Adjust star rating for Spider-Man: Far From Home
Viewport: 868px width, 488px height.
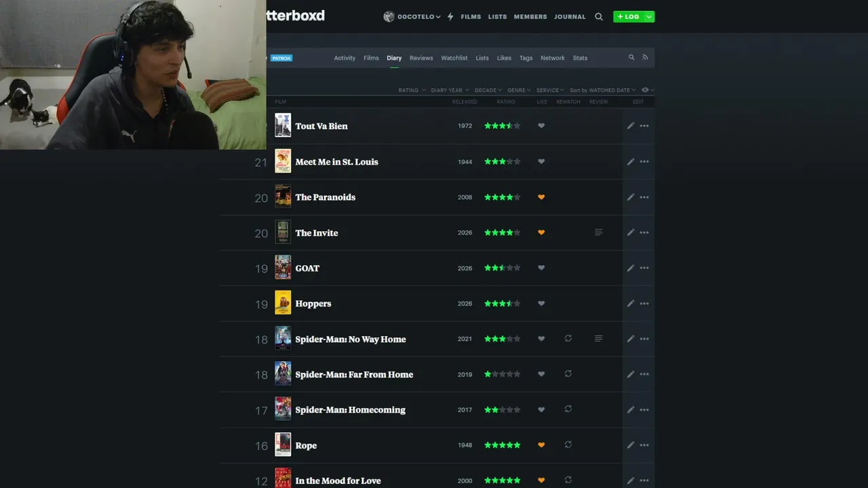click(x=502, y=374)
